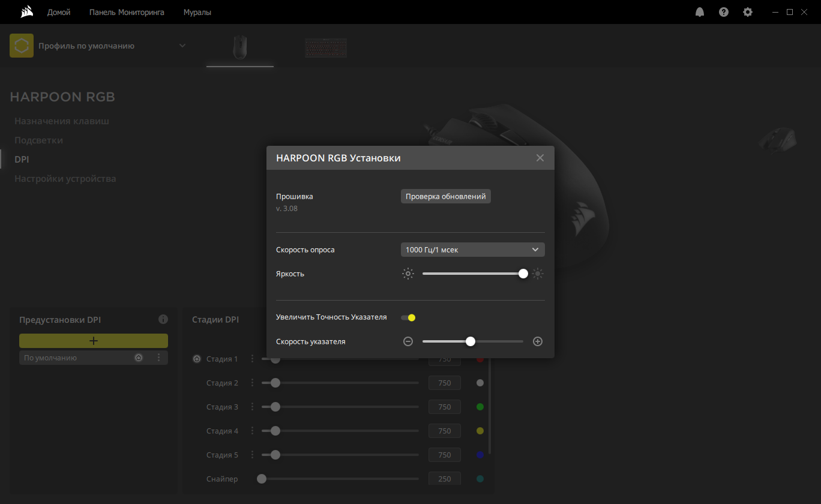The height and width of the screenshot is (504, 821).
Task: Click the teal color swatch of Снайпер
Action: [x=480, y=479]
